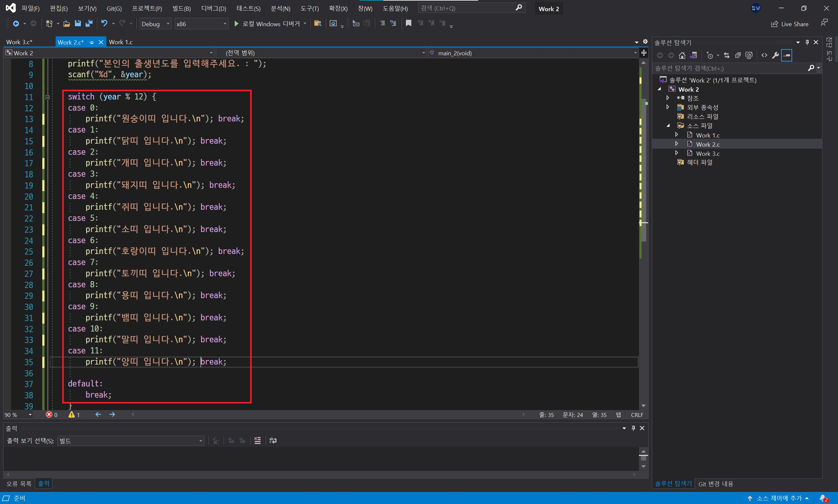Image resolution: width=838 pixels, height=504 pixels.
Task: Switch to the Work 1.c tab
Action: (120, 42)
